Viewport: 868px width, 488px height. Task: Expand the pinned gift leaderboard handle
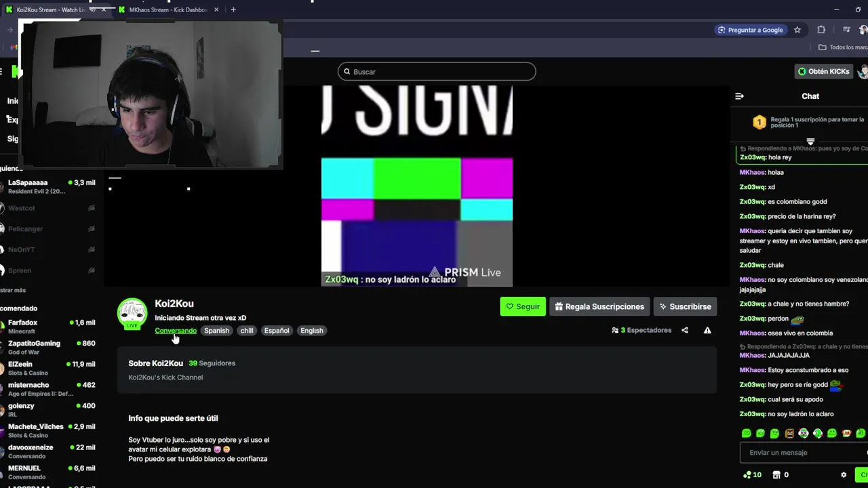coord(810,142)
